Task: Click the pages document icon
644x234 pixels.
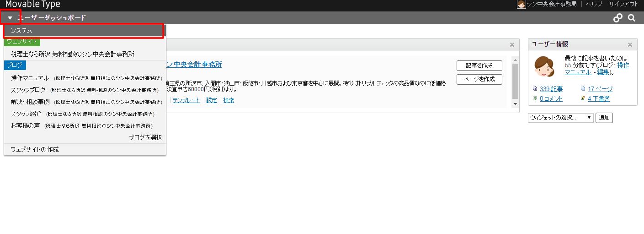Action: point(583,89)
